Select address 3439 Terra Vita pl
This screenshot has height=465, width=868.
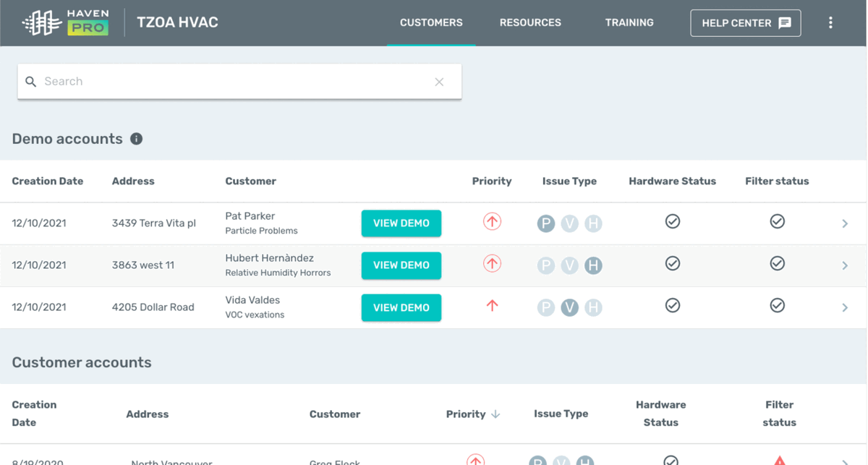[154, 223]
